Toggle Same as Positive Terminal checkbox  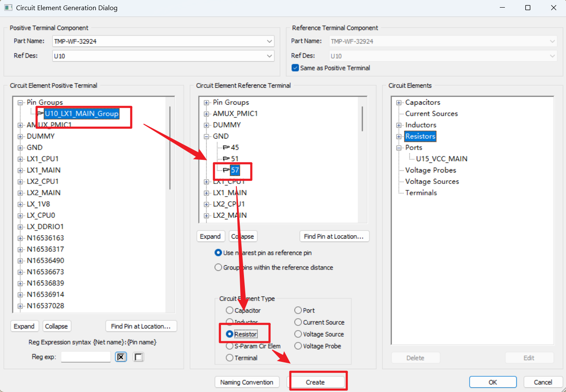[x=295, y=68]
